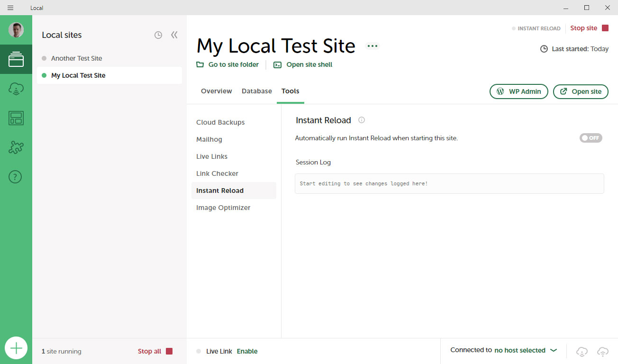618x364 pixels.
Task: Open the Blueprints sidebar icon
Action: [16, 118]
